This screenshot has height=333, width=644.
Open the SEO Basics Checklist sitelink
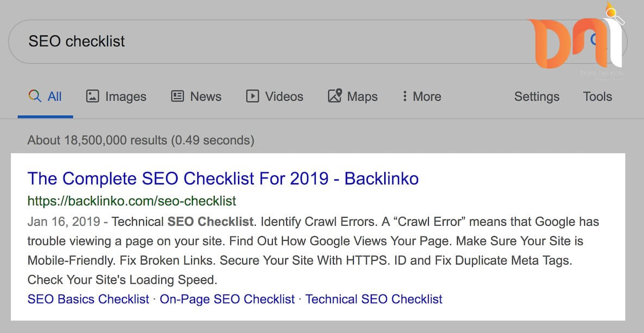pos(88,299)
